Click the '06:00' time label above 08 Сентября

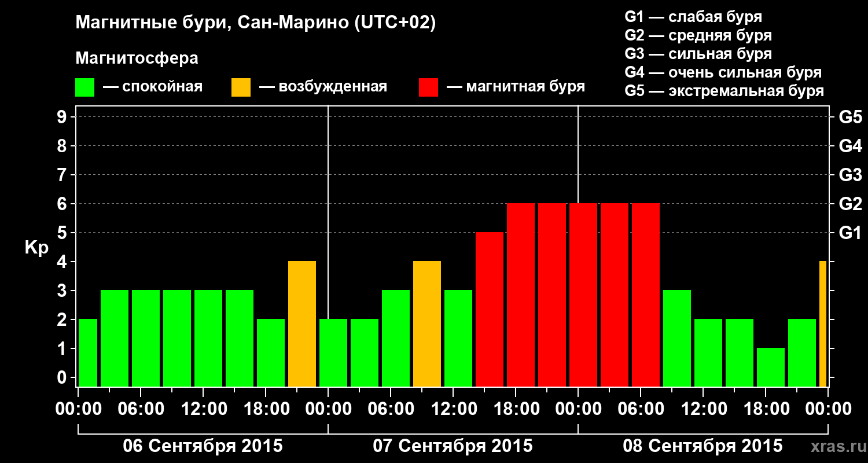click(641, 410)
